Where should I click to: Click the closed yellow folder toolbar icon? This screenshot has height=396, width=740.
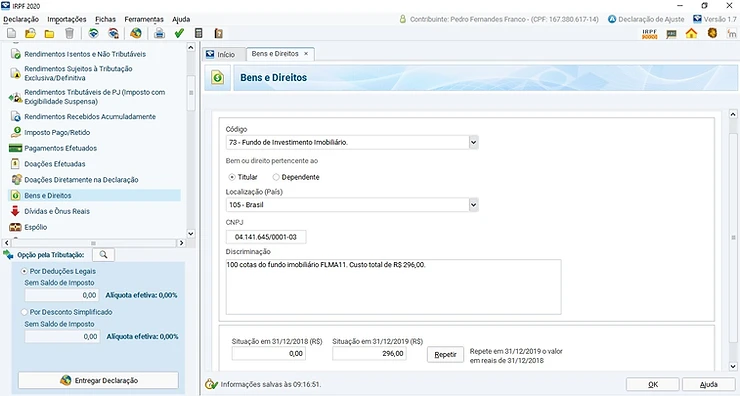point(49,34)
